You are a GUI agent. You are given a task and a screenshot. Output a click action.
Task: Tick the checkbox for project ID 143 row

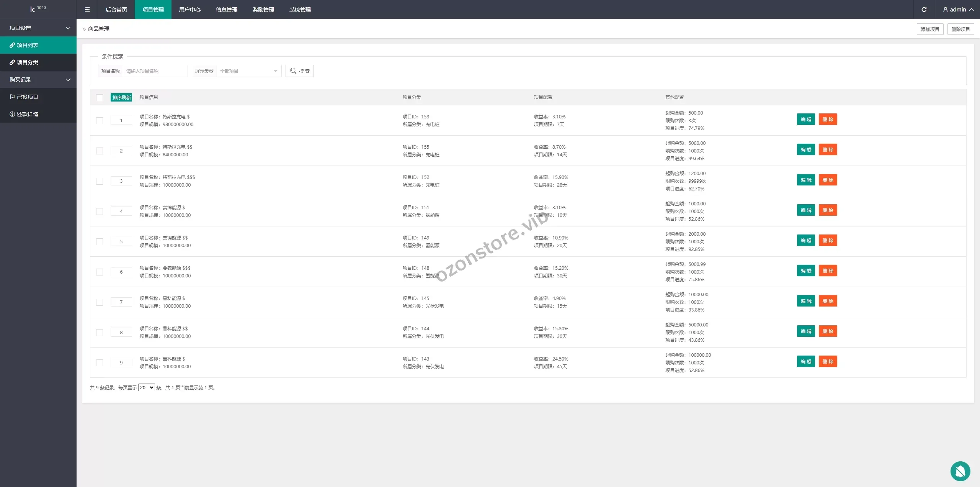click(x=100, y=362)
